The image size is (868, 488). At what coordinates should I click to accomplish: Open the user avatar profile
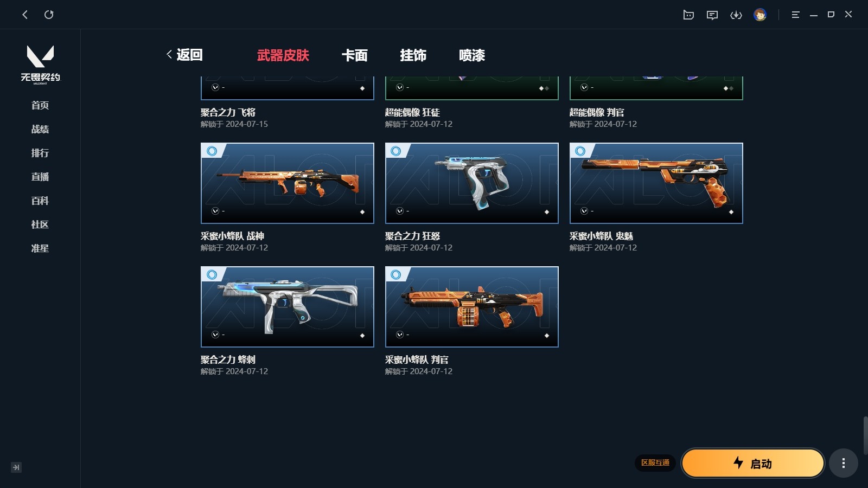coord(760,15)
